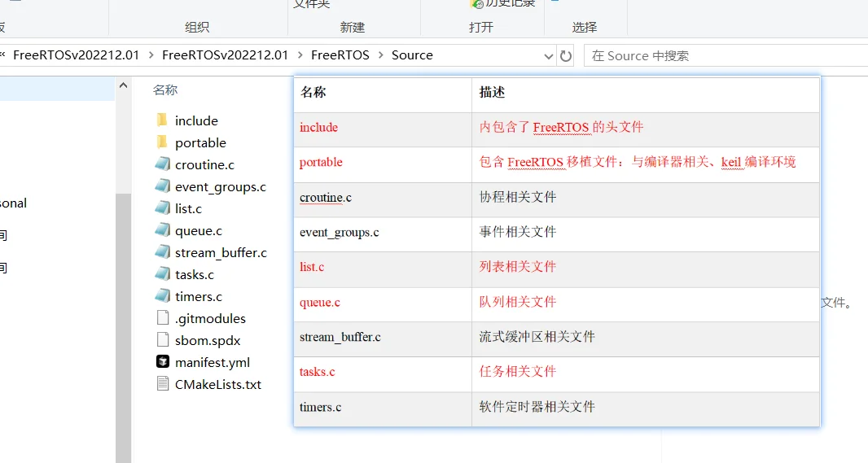Click the include folder icon
The image size is (868, 463).
pyautogui.click(x=162, y=120)
